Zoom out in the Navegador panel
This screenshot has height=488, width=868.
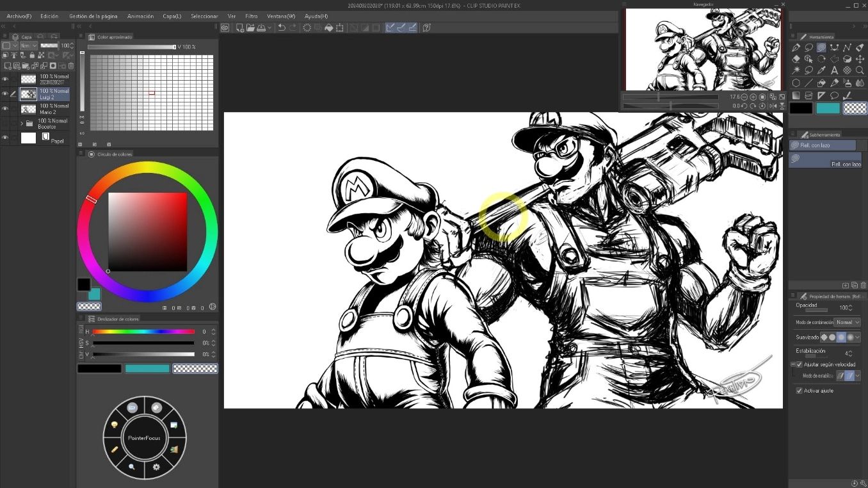pos(744,97)
